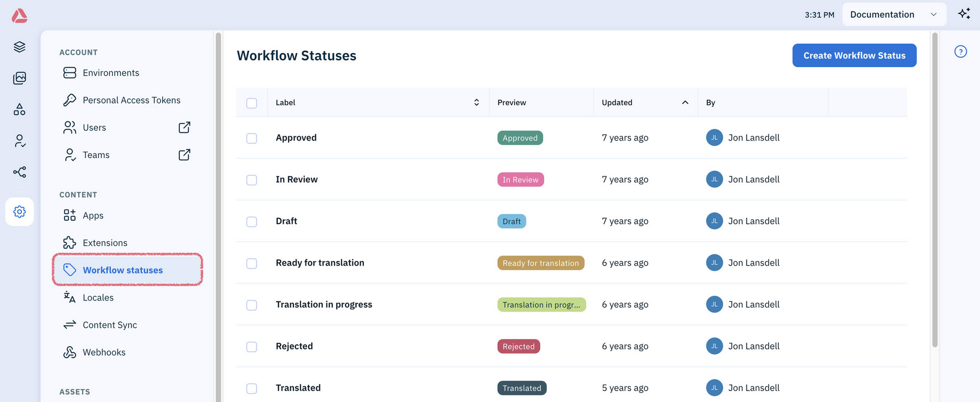Click the Create Workflow Status button

point(854,55)
